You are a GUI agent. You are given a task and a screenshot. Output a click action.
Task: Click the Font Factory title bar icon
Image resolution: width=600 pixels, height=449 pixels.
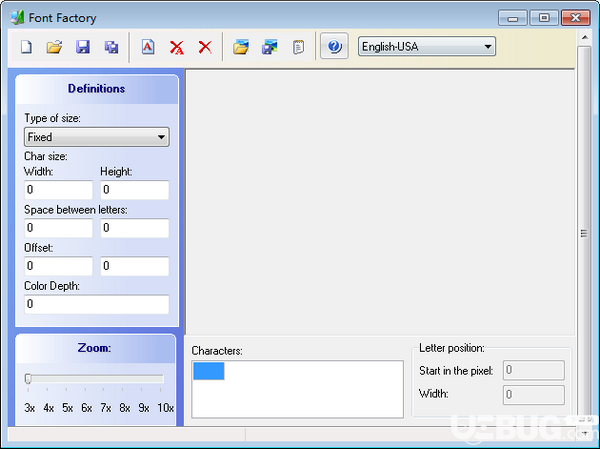pos(17,18)
